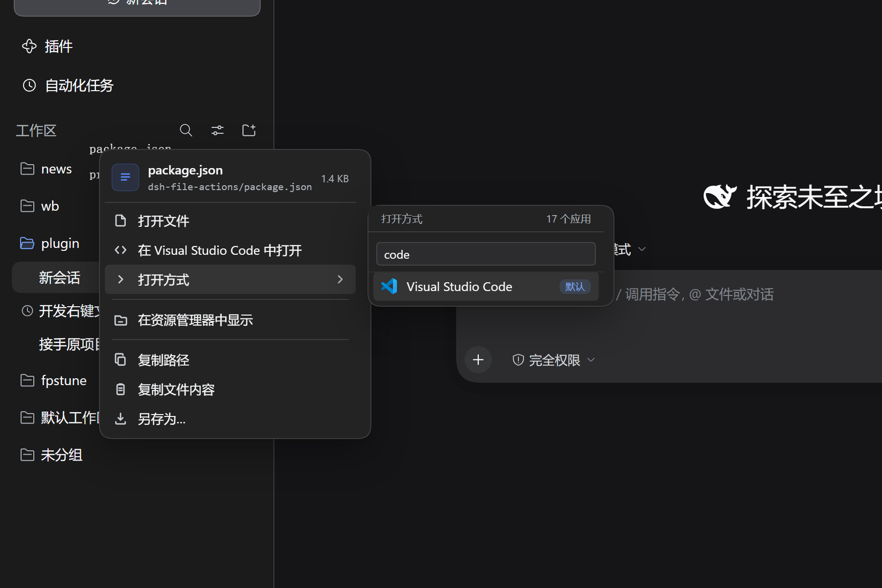This screenshot has height=588, width=882.
Task: Click the copy icon beside 复制路径
Action: pos(121,360)
